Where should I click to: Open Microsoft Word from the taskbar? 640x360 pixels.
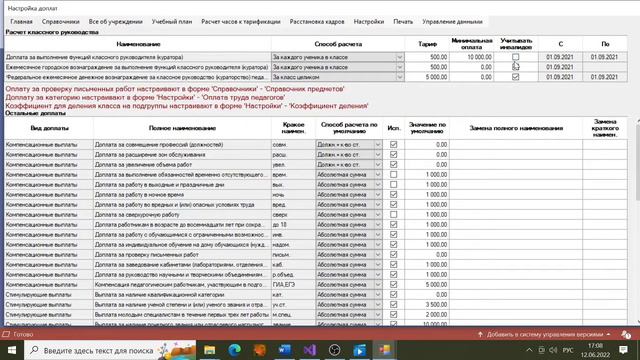click(284, 350)
